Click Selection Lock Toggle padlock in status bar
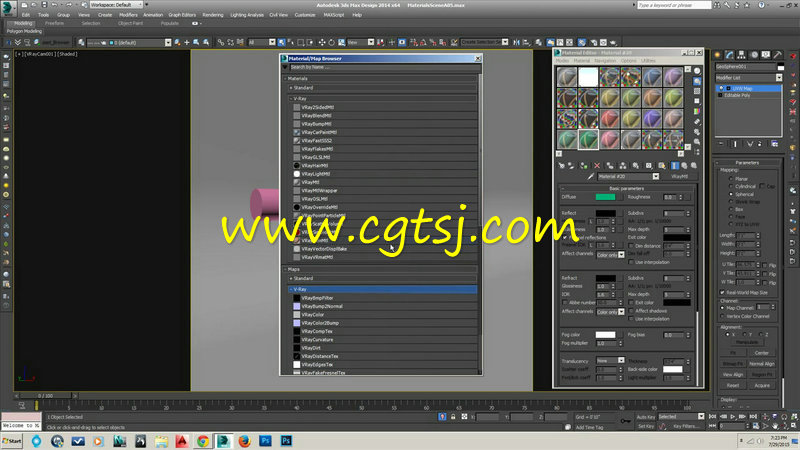This screenshot has height=450, width=800. [x=453, y=417]
